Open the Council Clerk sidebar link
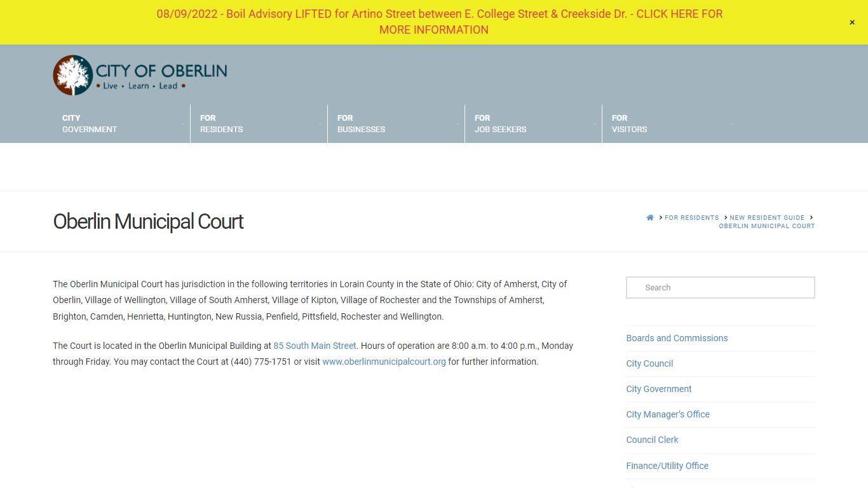 652,440
